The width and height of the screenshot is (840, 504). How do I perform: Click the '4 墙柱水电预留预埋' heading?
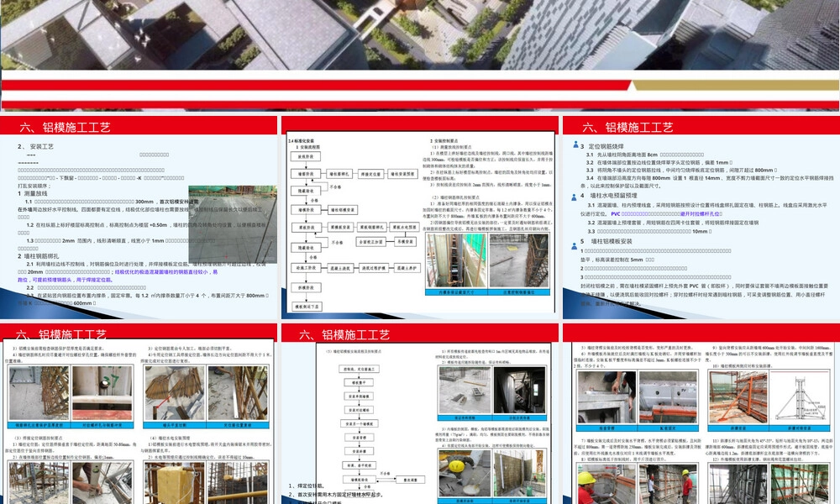tap(608, 196)
